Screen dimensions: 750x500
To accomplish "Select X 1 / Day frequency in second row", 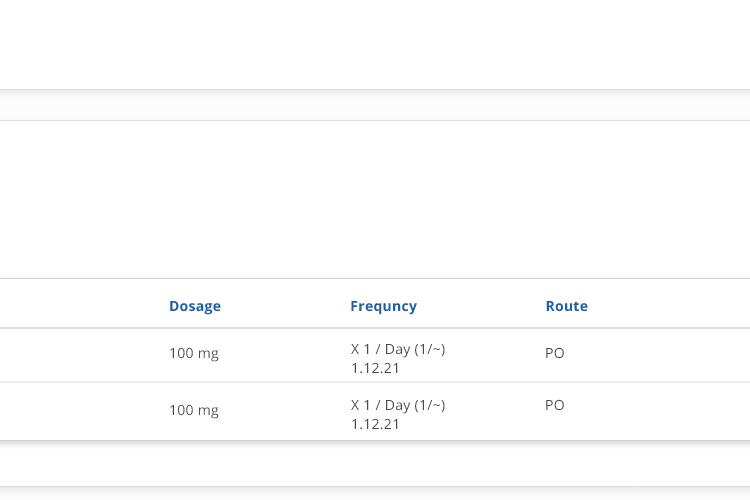I will pos(397,405).
